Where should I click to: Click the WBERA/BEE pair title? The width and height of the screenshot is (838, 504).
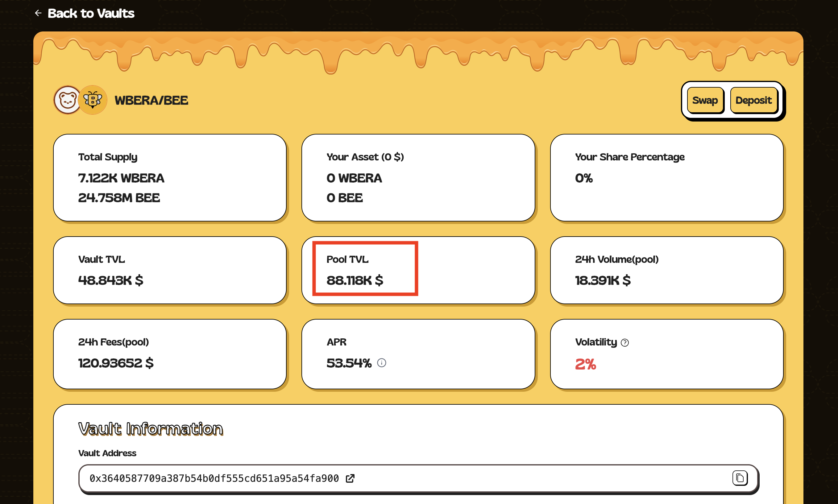coord(151,101)
